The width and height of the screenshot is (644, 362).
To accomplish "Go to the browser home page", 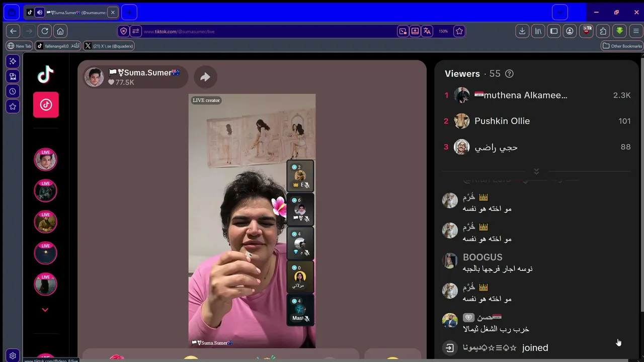I will click(x=60, y=31).
